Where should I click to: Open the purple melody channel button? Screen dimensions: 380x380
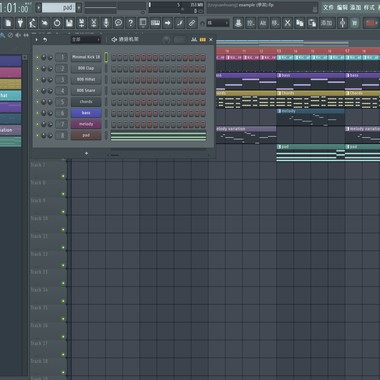click(86, 124)
